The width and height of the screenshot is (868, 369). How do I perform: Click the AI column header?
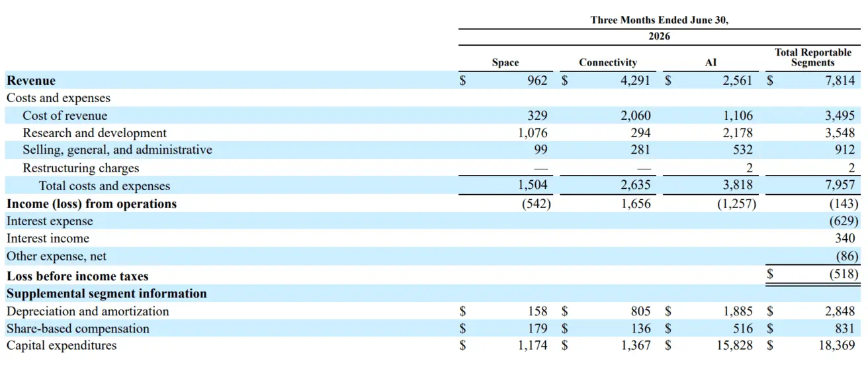[711, 63]
